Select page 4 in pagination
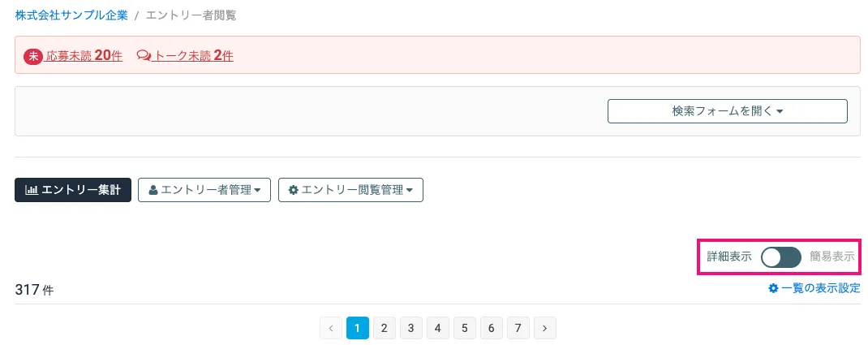This screenshot has height=345, width=868. coord(438,328)
